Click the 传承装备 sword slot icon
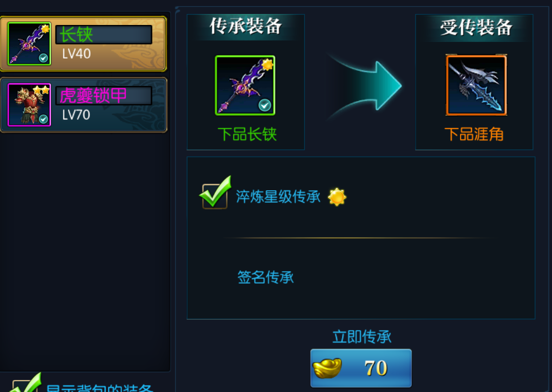 coord(245,85)
